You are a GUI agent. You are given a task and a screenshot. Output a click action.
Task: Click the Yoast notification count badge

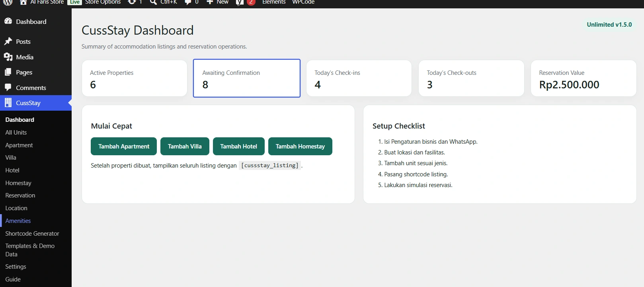coord(251,2)
